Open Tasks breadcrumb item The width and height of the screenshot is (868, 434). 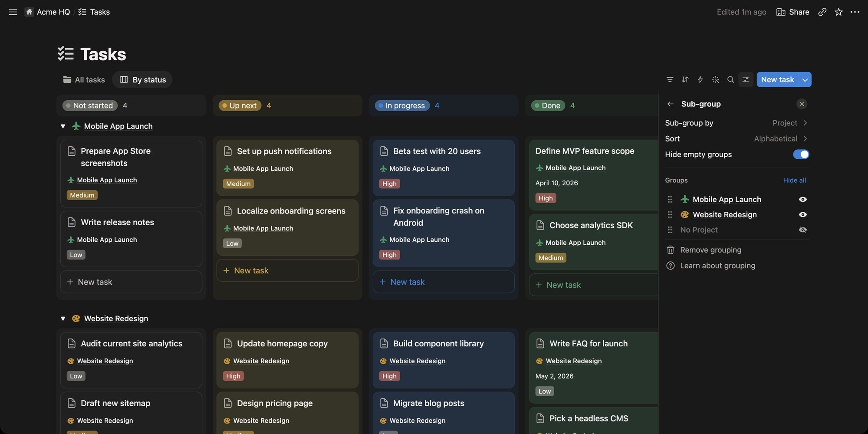pos(94,12)
